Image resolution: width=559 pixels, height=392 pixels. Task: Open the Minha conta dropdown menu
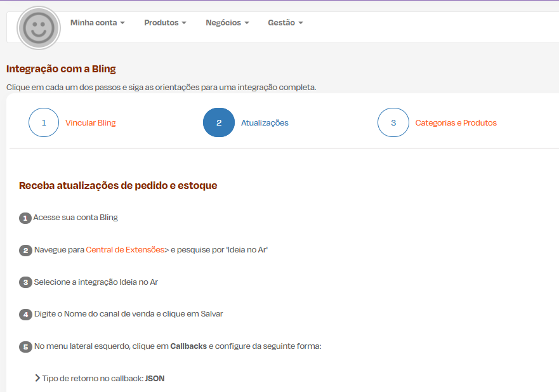97,23
